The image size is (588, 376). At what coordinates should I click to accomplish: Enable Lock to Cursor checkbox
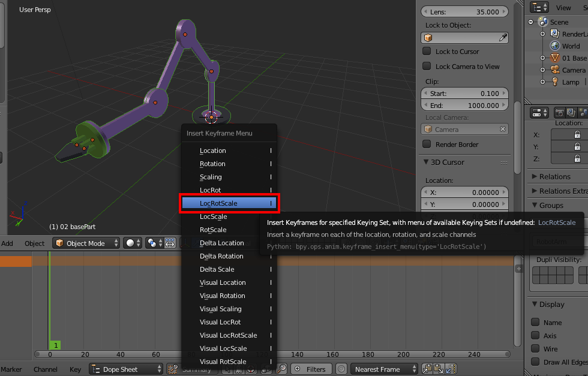[x=427, y=51]
